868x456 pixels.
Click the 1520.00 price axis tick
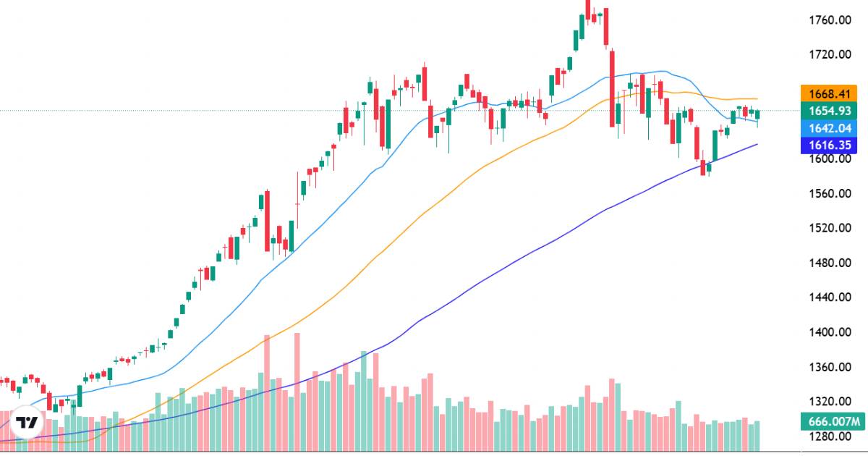point(829,228)
